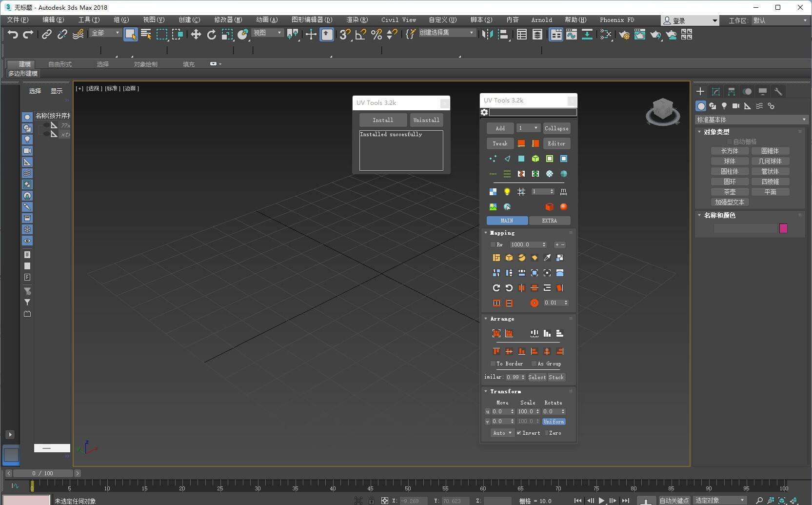This screenshot has height=505, width=812.
Task: Create a 茶壶 teapot primitive
Action: [x=730, y=192]
